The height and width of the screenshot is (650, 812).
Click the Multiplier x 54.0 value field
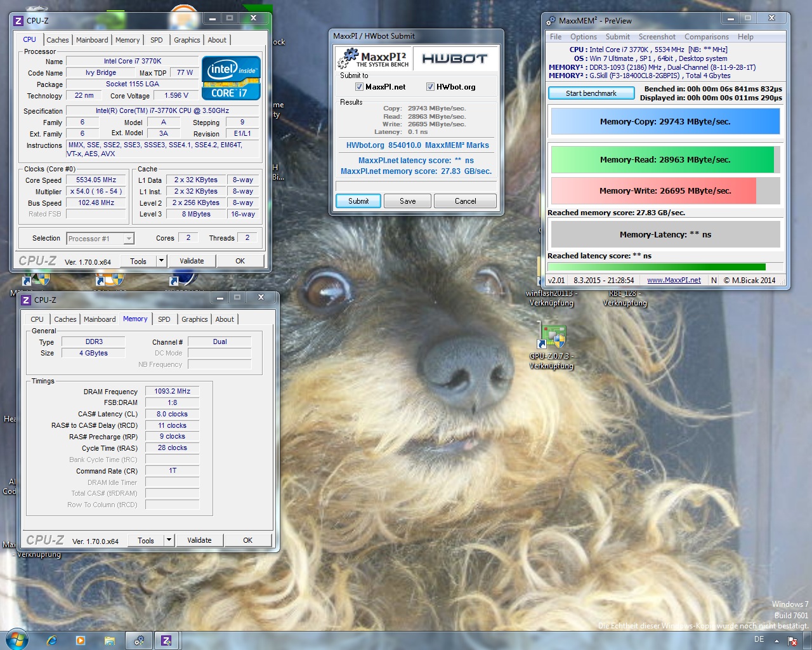pos(96,192)
